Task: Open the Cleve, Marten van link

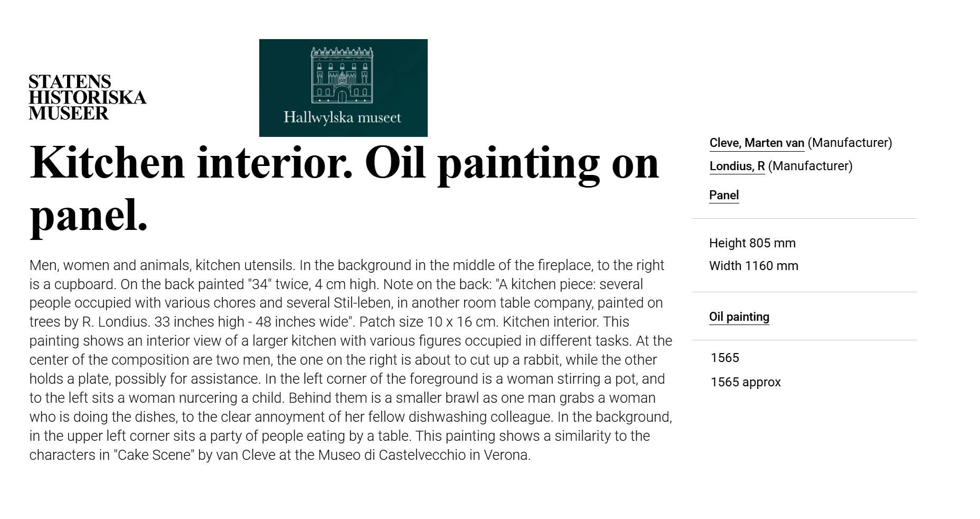Action: pyautogui.click(x=756, y=143)
